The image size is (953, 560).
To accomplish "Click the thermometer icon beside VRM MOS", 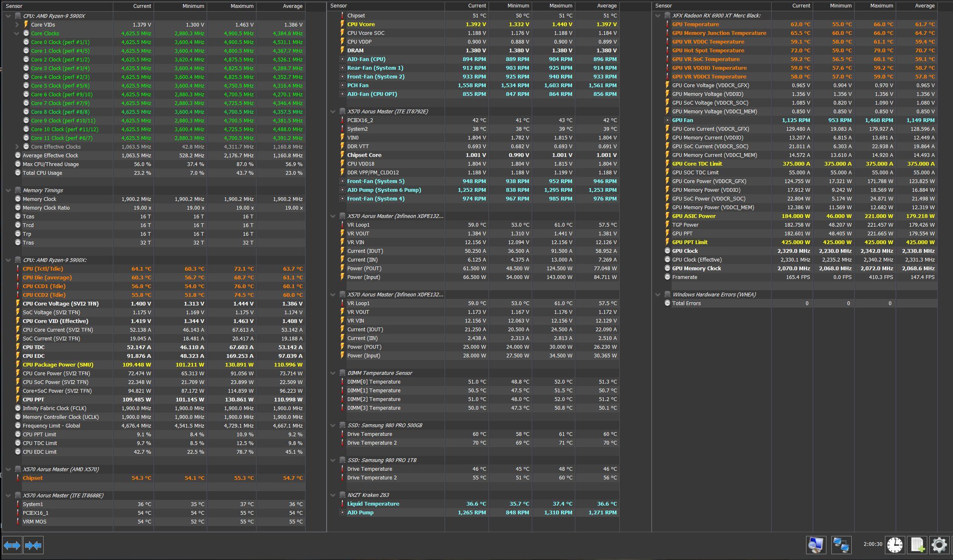I will [x=18, y=521].
